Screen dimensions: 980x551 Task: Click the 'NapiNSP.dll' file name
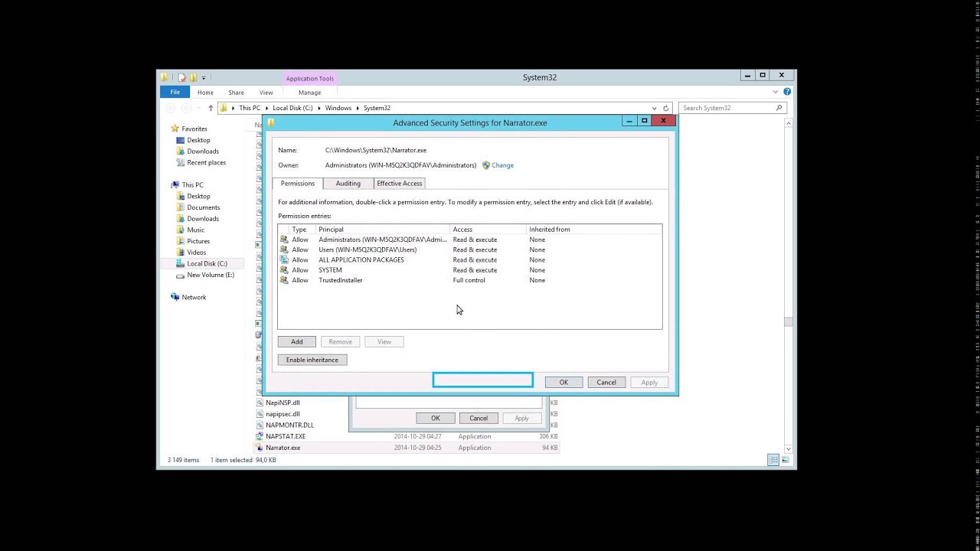pyautogui.click(x=283, y=403)
